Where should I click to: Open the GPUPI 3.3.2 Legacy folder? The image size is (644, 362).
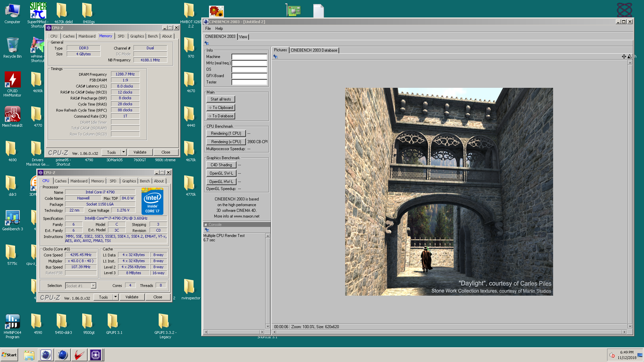click(165, 326)
